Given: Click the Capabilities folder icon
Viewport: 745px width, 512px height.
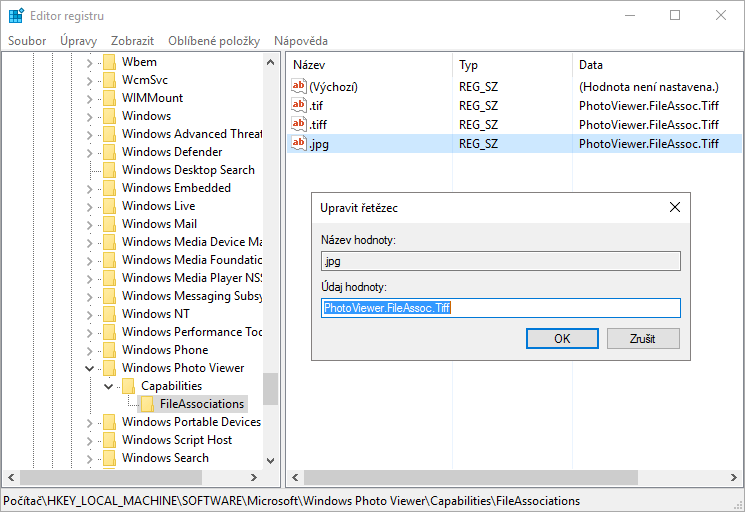Looking at the screenshot, I should coord(128,386).
